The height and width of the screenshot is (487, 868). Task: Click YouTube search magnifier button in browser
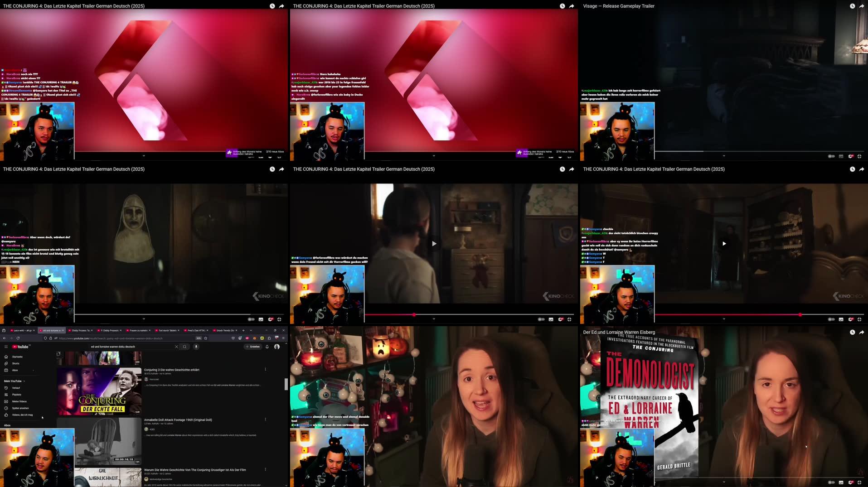(184, 347)
